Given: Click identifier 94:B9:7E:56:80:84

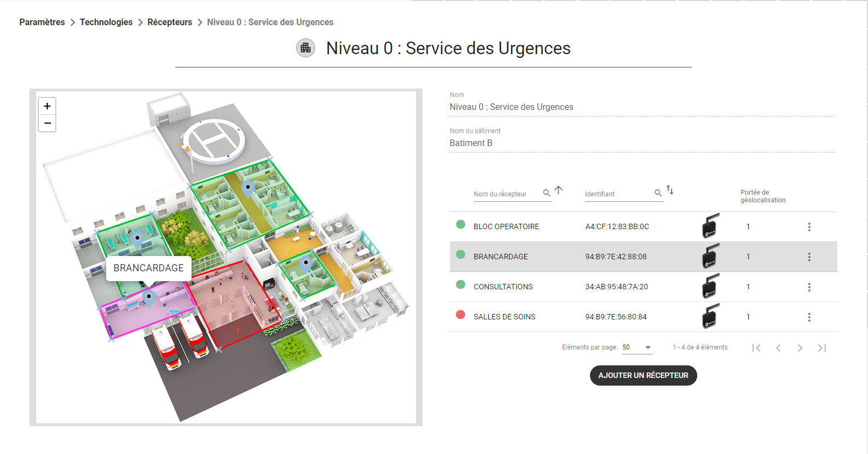Looking at the screenshot, I should (616, 317).
